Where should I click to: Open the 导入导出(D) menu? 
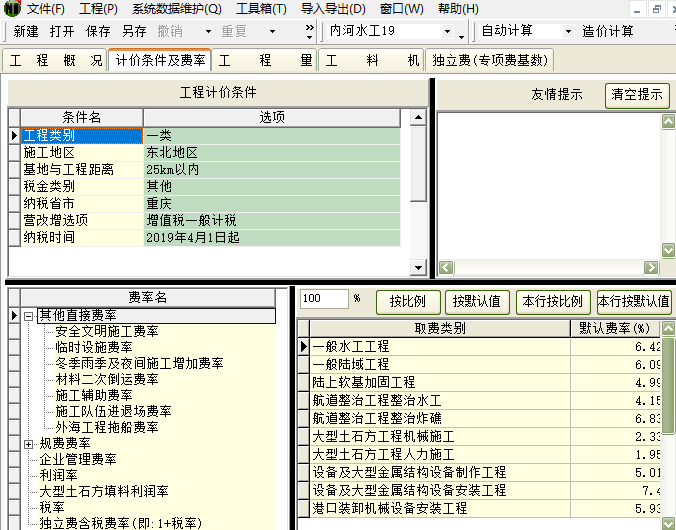point(333,9)
